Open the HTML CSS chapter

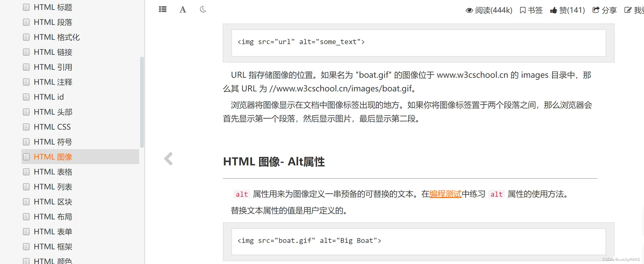[x=52, y=127]
